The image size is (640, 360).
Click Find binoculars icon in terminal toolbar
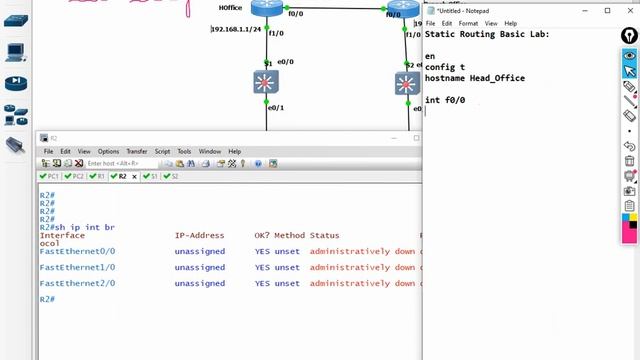tap(191, 164)
